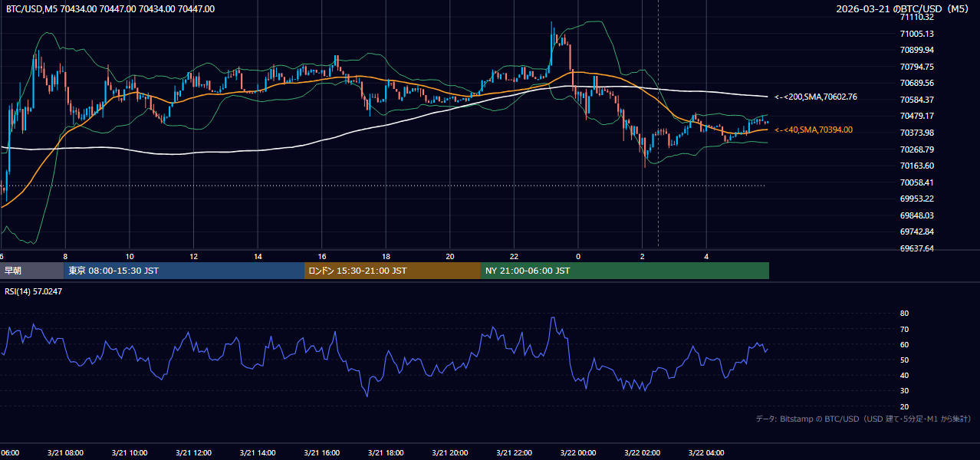Image resolution: width=980 pixels, height=460 pixels.
Task: Select the ロンドン 15:30-21:00 JST session bar
Action: coord(393,271)
